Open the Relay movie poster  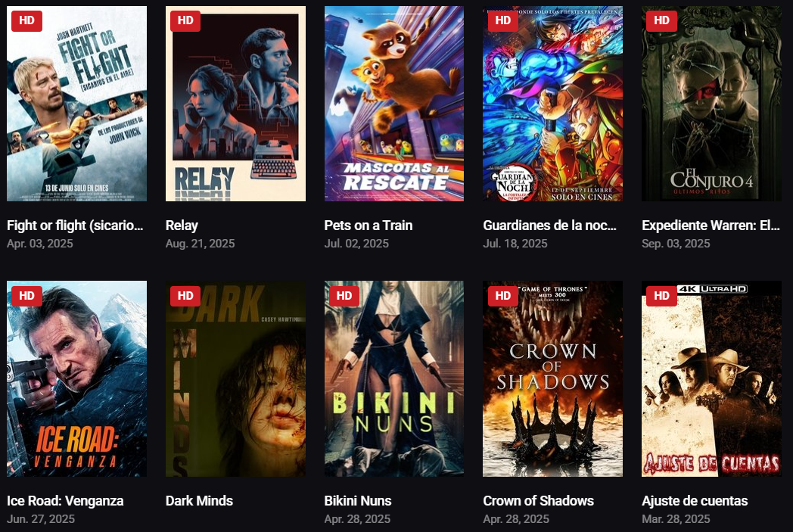coord(235,104)
